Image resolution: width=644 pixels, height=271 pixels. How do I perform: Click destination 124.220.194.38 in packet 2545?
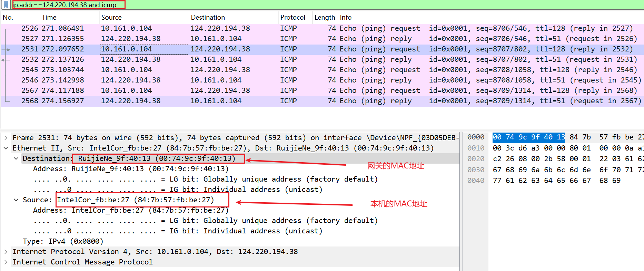point(220,70)
